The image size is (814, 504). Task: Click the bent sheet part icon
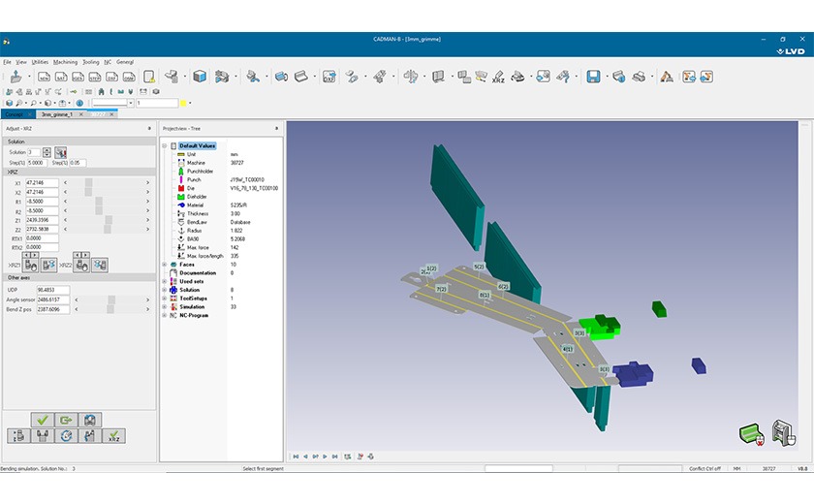click(301, 77)
